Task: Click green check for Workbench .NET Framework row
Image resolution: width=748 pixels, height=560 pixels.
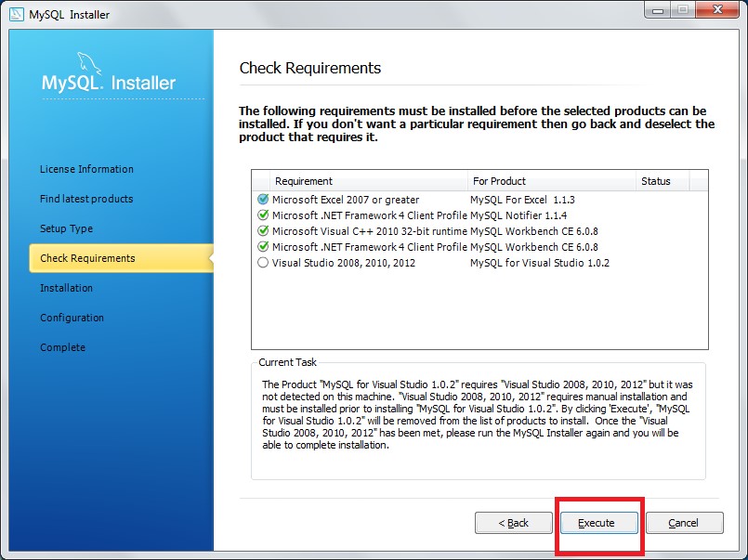Action: pyautogui.click(x=262, y=246)
